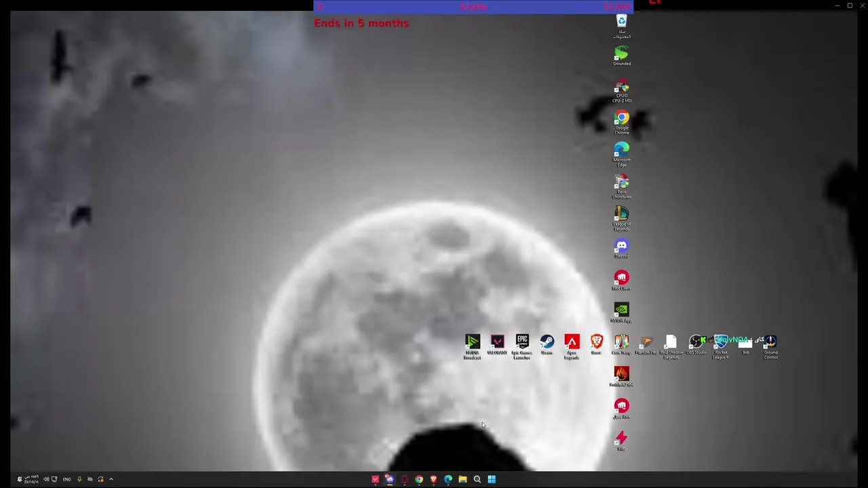Switch to Microsoft Edge on the taskbar
Viewport: 868px width, 488px height.
tap(448, 479)
